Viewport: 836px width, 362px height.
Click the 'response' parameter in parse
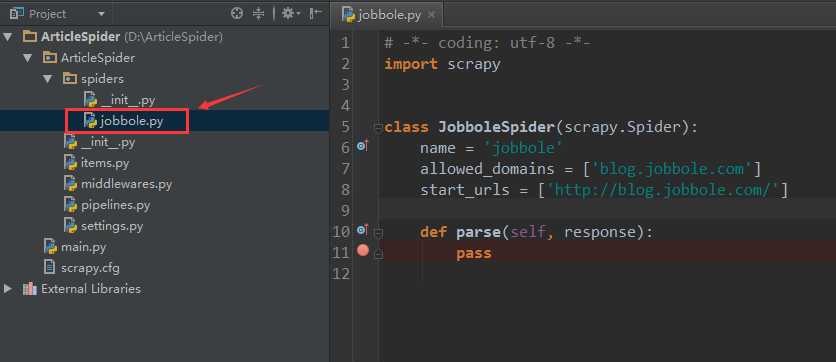600,232
